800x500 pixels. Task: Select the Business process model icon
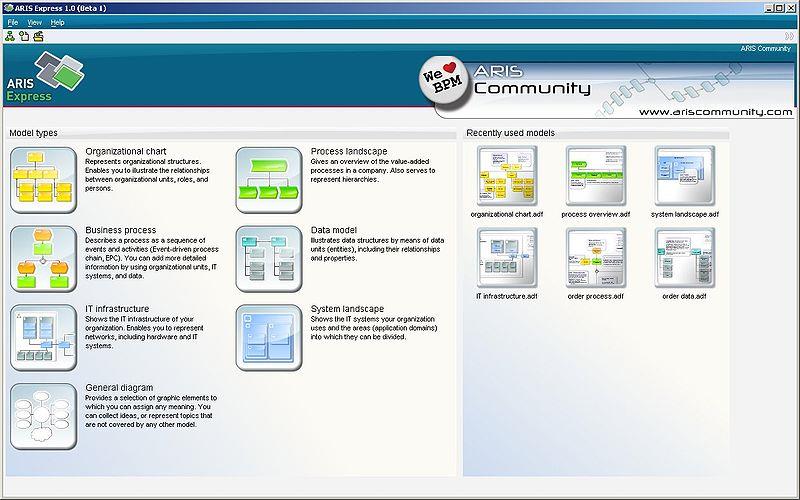point(43,259)
